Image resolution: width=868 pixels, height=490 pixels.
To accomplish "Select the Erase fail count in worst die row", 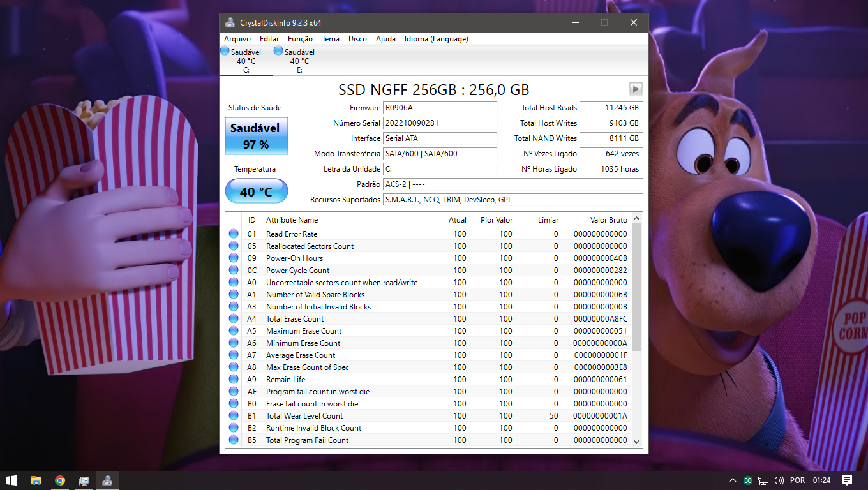I will point(428,404).
